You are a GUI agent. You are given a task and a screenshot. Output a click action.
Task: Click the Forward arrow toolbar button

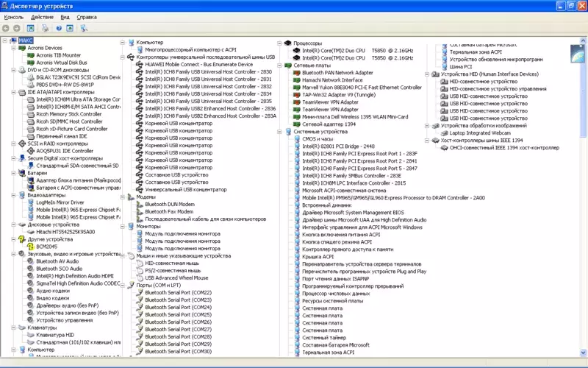tap(16, 28)
